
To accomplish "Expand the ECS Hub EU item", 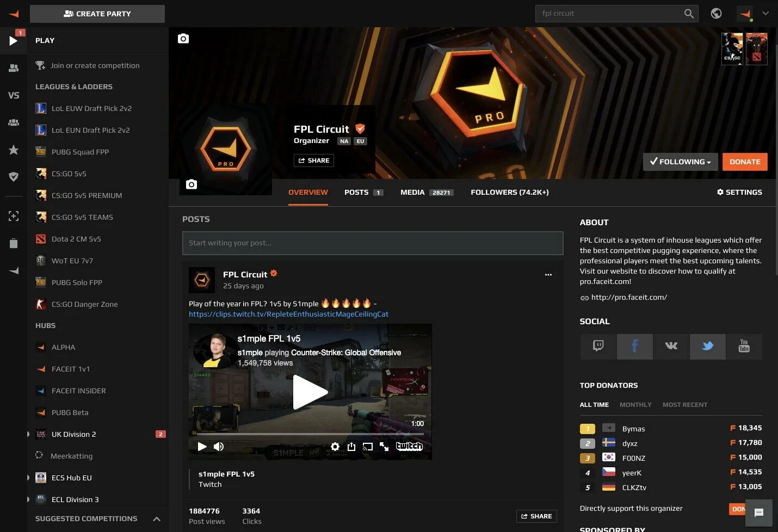I will 28,478.
